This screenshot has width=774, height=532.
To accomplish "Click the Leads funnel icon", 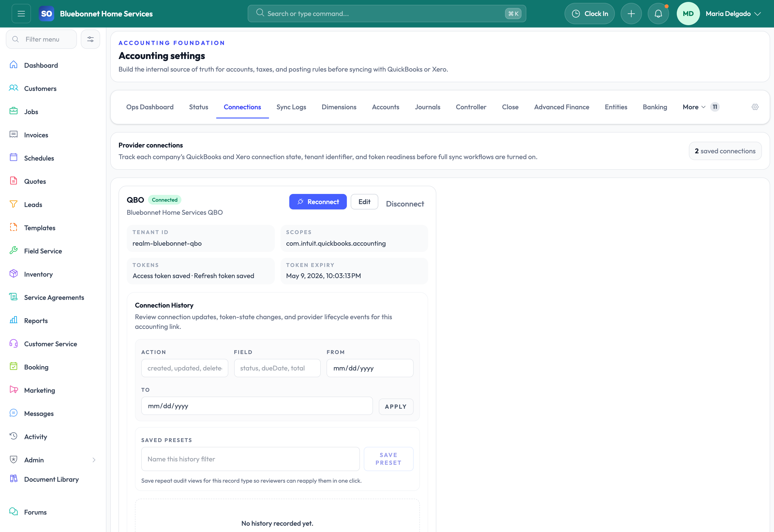I will [14, 204].
